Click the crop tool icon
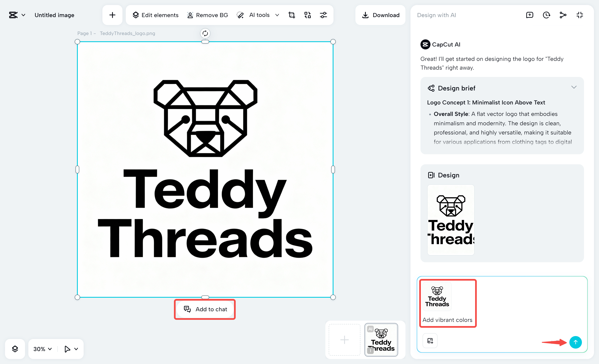Viewport: 599px width, 364px height. coord(292,15)
